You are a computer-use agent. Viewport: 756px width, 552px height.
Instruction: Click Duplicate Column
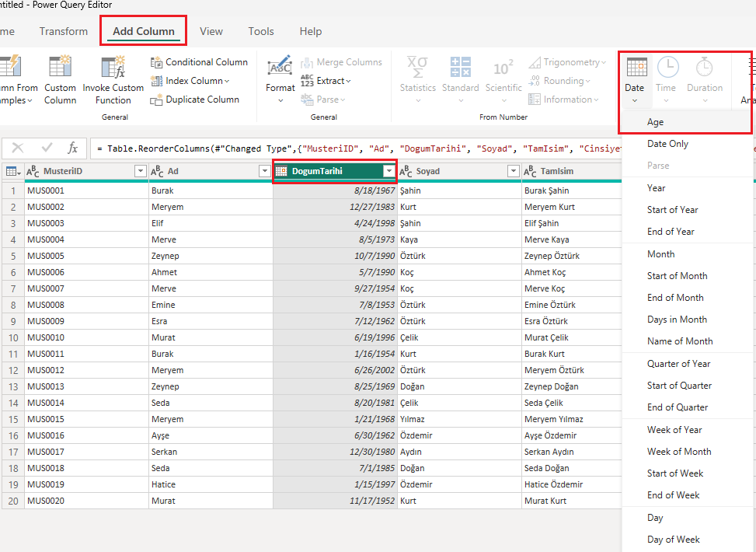(195, 100)
